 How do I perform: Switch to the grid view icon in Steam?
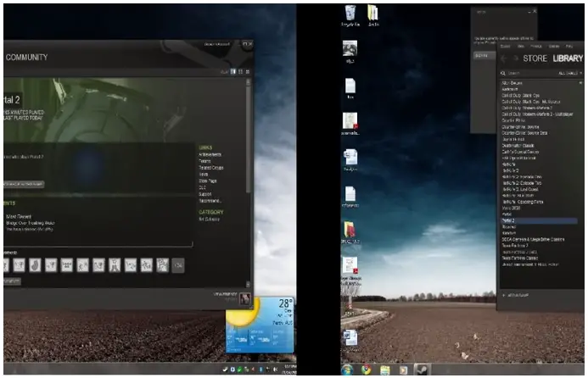247,71
